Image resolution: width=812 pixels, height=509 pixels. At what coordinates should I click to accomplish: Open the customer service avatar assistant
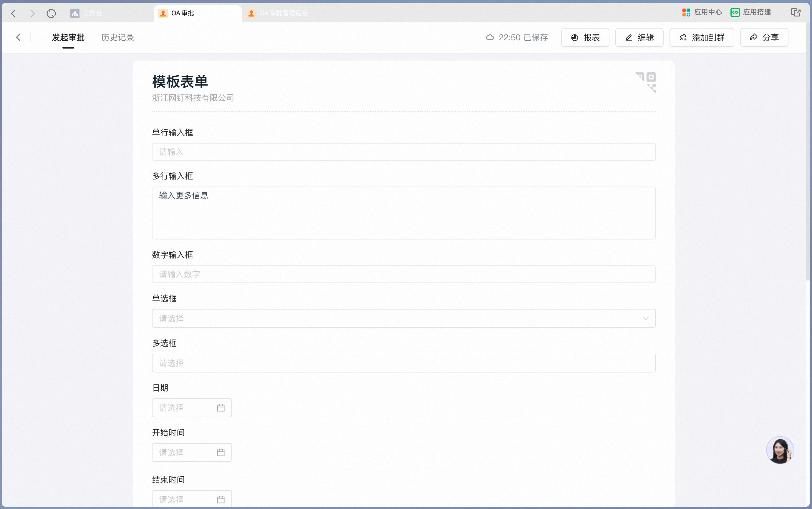click(x=780, y=450)
